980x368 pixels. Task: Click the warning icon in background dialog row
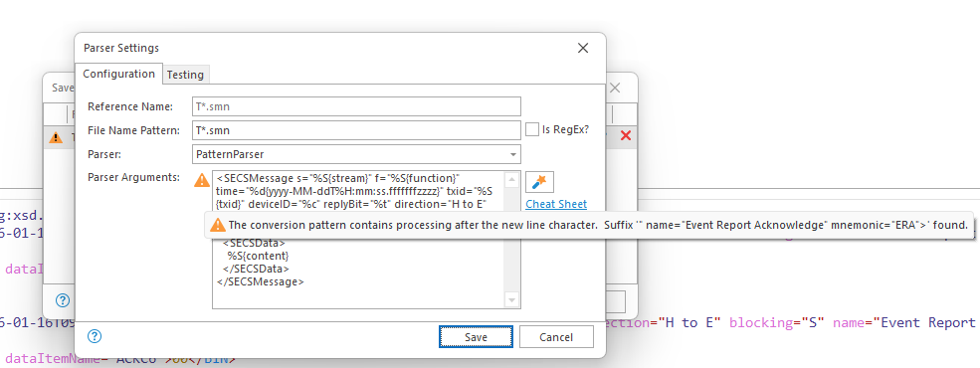57,137
